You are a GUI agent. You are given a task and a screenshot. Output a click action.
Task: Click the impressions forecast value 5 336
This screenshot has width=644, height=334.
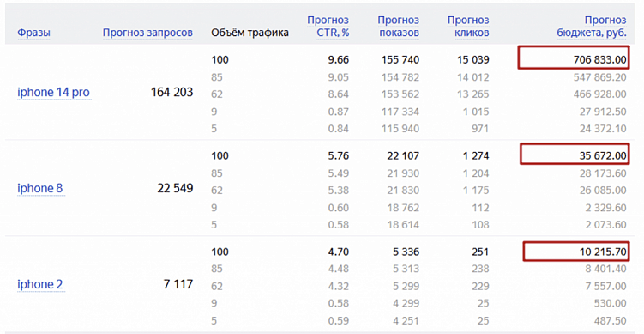click(406, 252)
